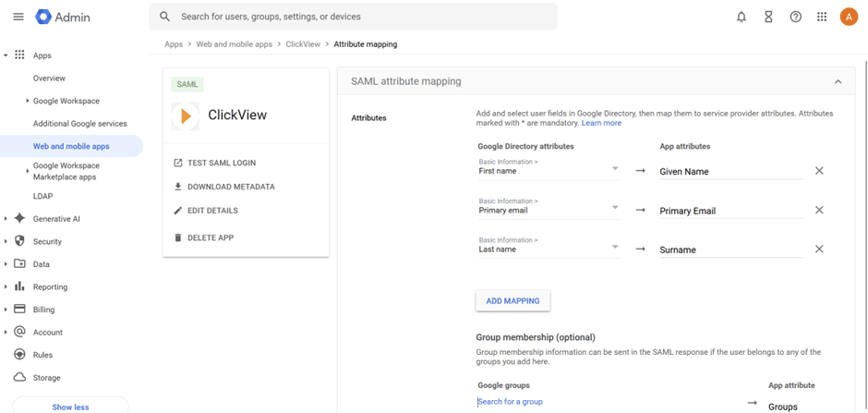Select Web and mobile apps in sidebar
The width and height of the screenshot is (868, 413).
71,146
